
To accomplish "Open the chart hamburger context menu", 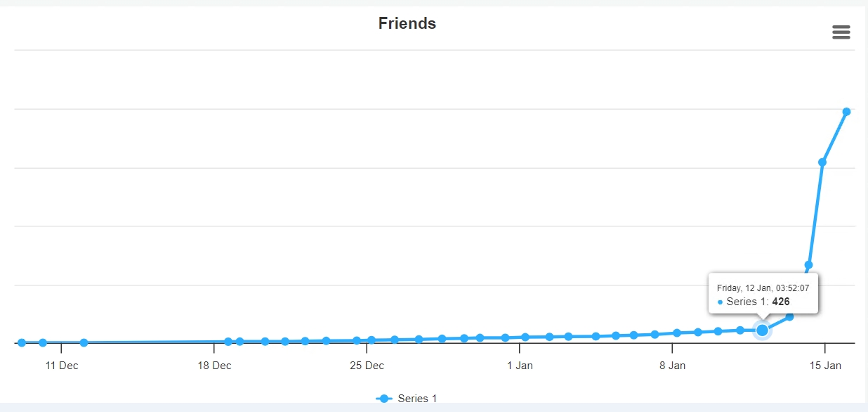I will pos(841,32).
